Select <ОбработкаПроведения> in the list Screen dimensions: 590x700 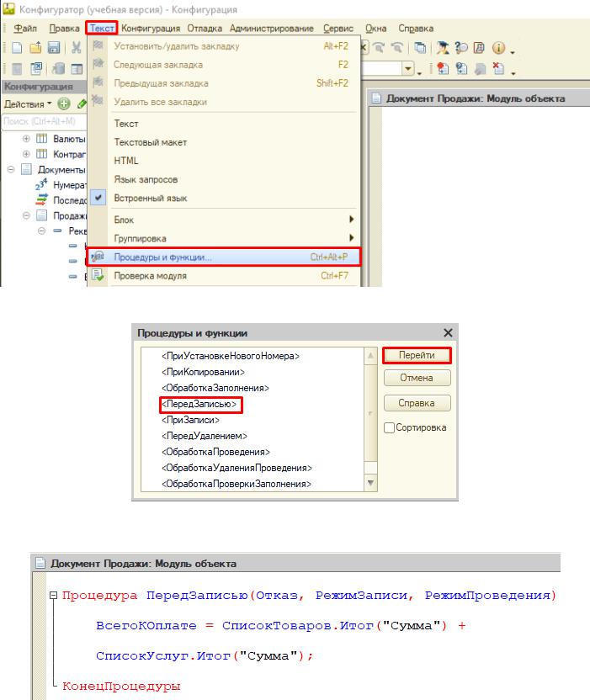coord(215,452)
